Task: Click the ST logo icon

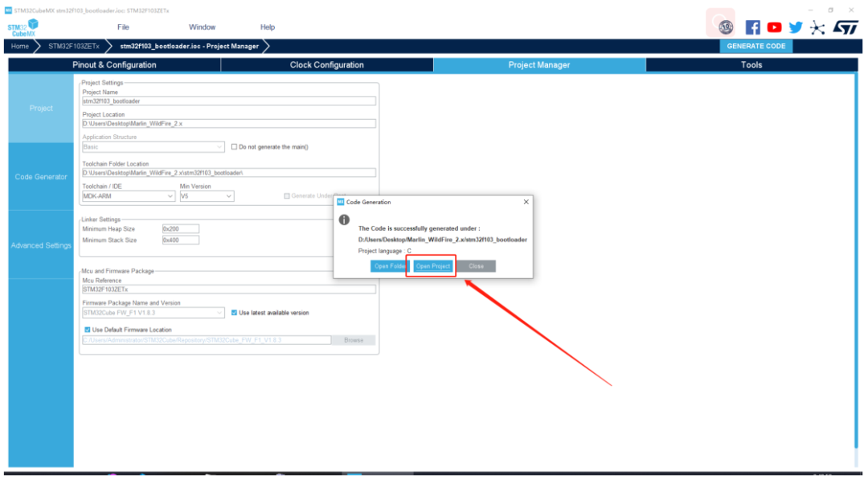Action: [x=845, y=27]
